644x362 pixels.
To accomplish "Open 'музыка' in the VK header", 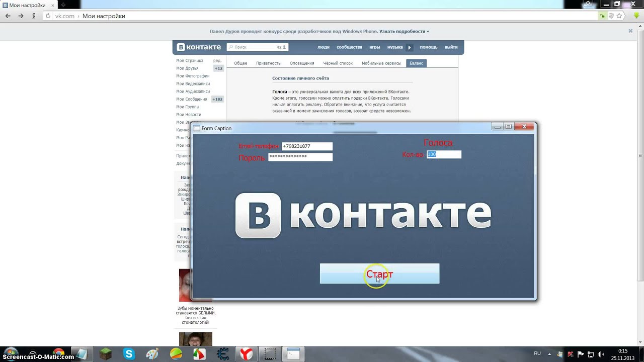I will (x=394, y=47).
